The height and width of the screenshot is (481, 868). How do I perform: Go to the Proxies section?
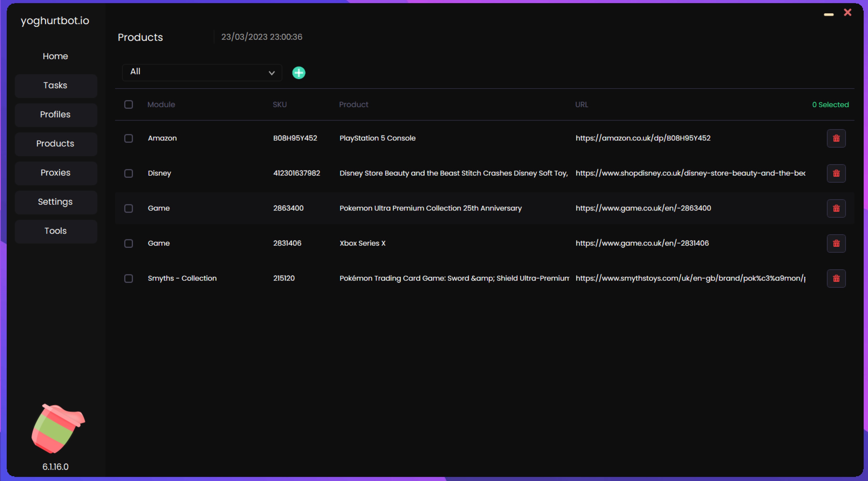pyautogui.click(x=56, y=173)
